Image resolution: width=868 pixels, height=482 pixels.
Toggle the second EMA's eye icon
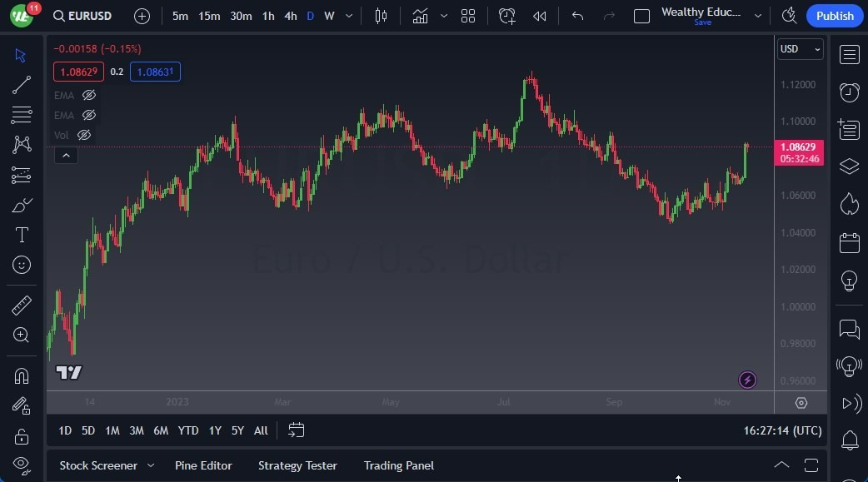pos(89,115)
